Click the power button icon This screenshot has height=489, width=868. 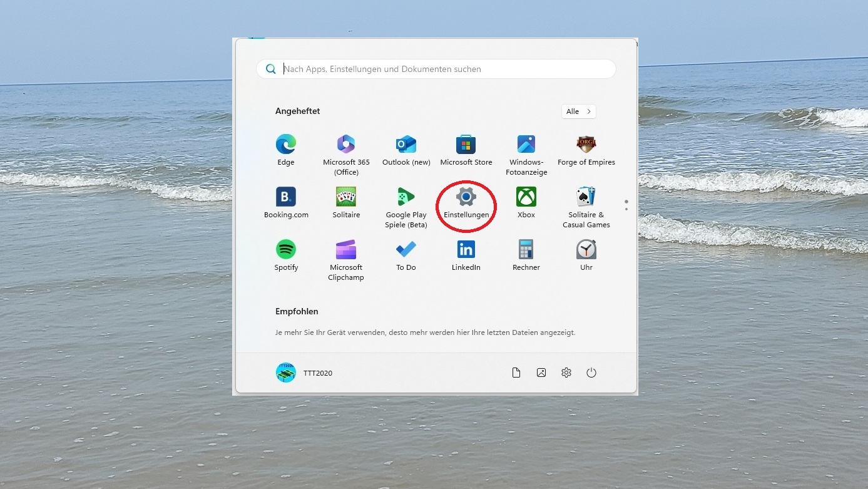[591, 373]
